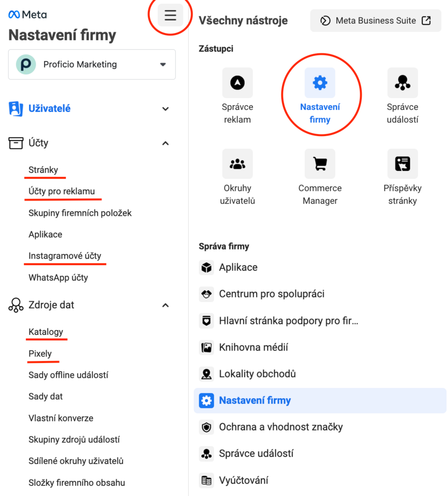Open Správce událostí shortcut icon
The width and height of the screenshot is (448, 496).
coord(402,83)
